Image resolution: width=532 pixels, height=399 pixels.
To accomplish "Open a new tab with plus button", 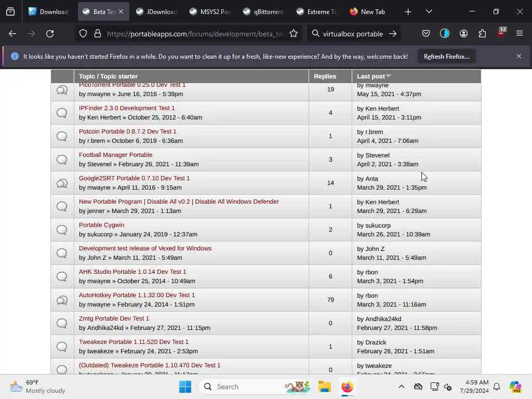I will [x=408, y=12].
